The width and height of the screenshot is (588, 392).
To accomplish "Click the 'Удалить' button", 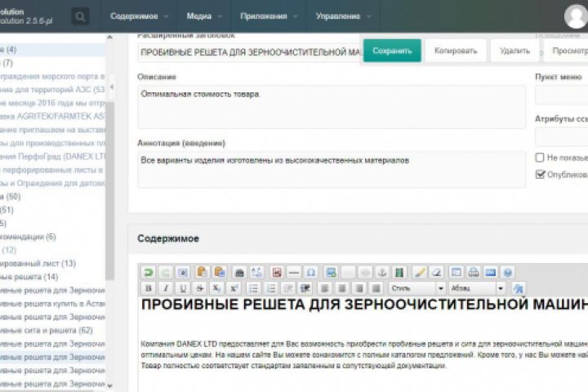I will pyautogui.click(x=514, y=51).
